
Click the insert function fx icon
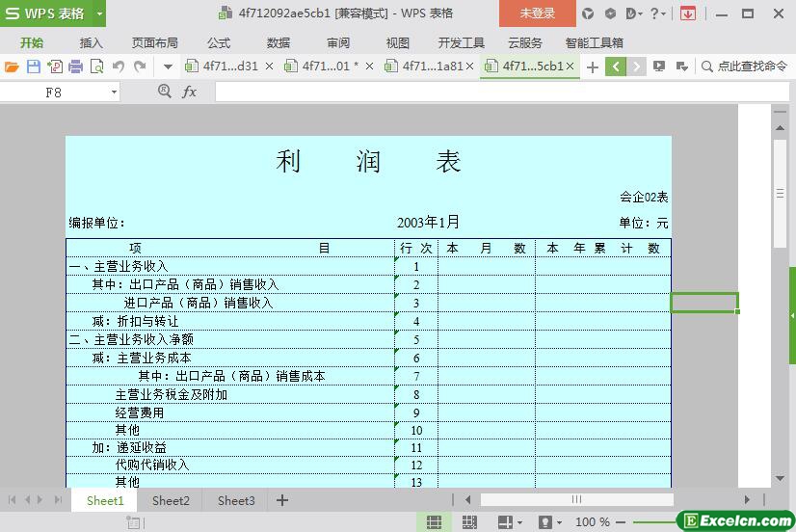pyautogui.click(x=190, y=92)
